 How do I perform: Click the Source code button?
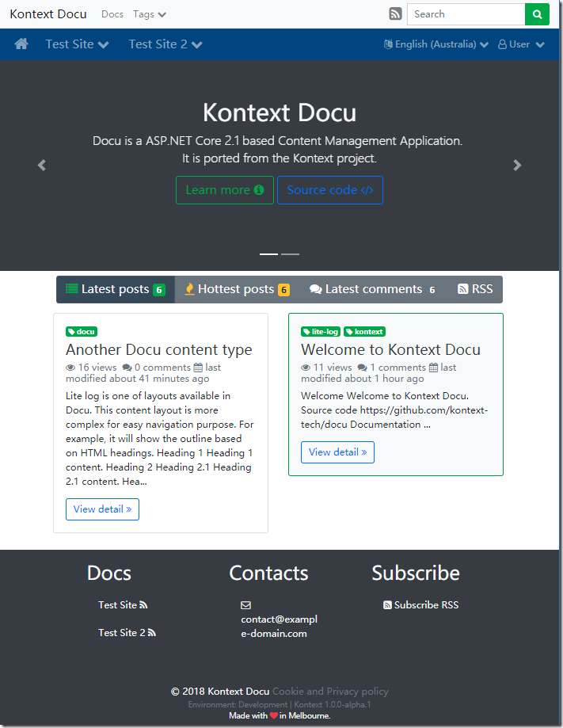(330, 190)
